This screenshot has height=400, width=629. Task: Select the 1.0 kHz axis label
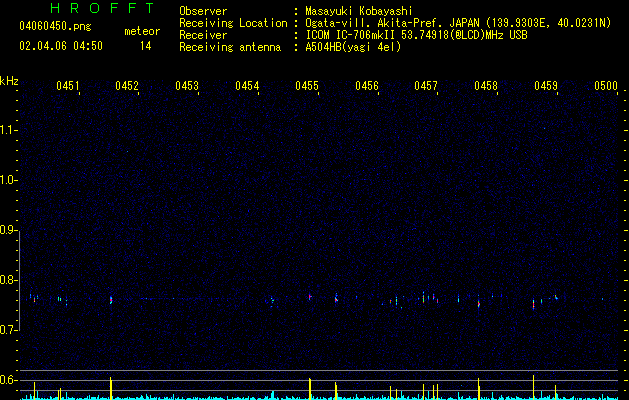(9, 180)
